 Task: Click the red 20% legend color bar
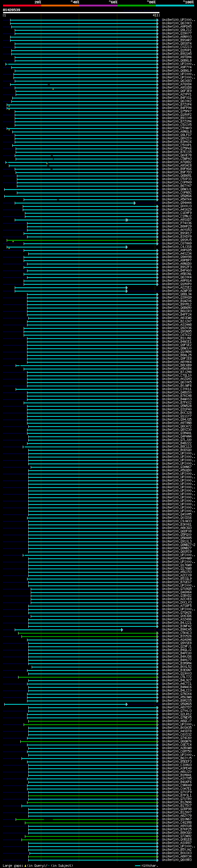[x=22, y=6]
